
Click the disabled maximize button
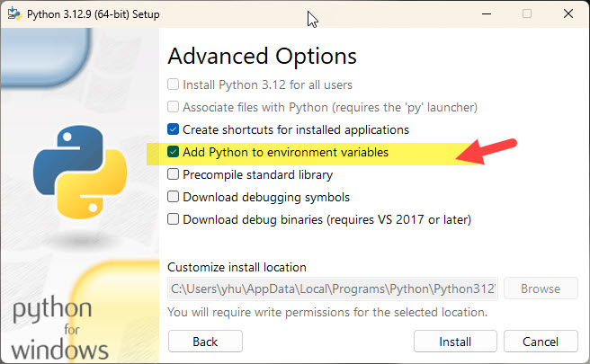point(527,13)
